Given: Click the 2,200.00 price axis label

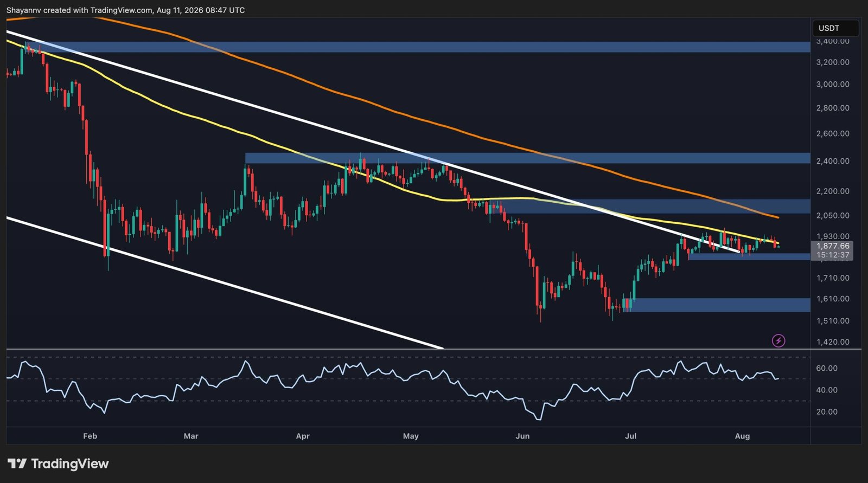Looking at the screenshot, I should (x=833, y=191).
